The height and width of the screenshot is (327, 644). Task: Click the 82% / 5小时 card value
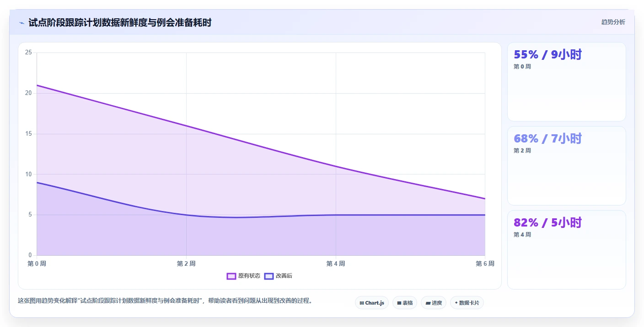pyautogui.click(x=547, y=222)
